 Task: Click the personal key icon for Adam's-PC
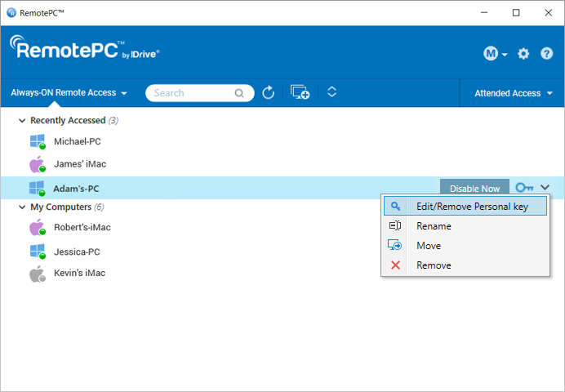(524, 188)
